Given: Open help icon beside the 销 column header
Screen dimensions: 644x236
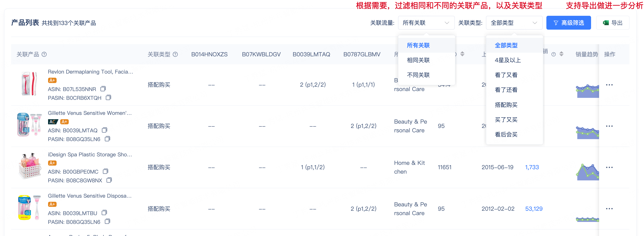Looking at the screenshot, I should click(x=553, y=54).
